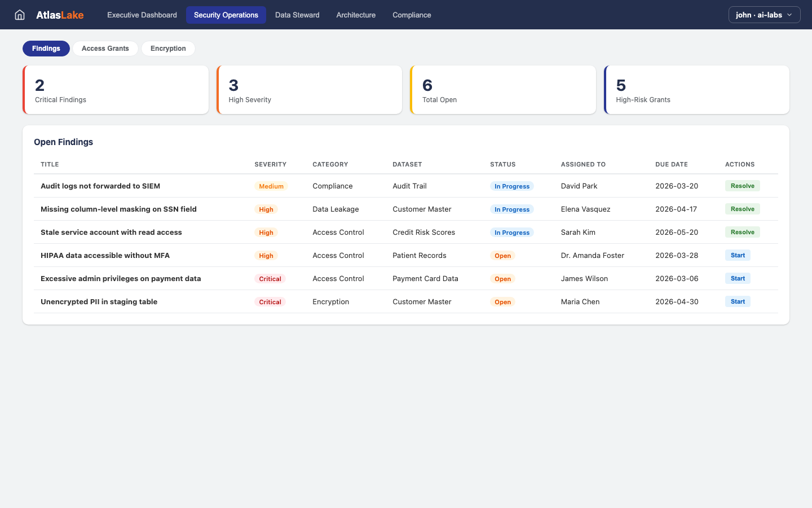Open the AtlasLake logo link
Screen dimensions: 812x508
click(60, 15)
